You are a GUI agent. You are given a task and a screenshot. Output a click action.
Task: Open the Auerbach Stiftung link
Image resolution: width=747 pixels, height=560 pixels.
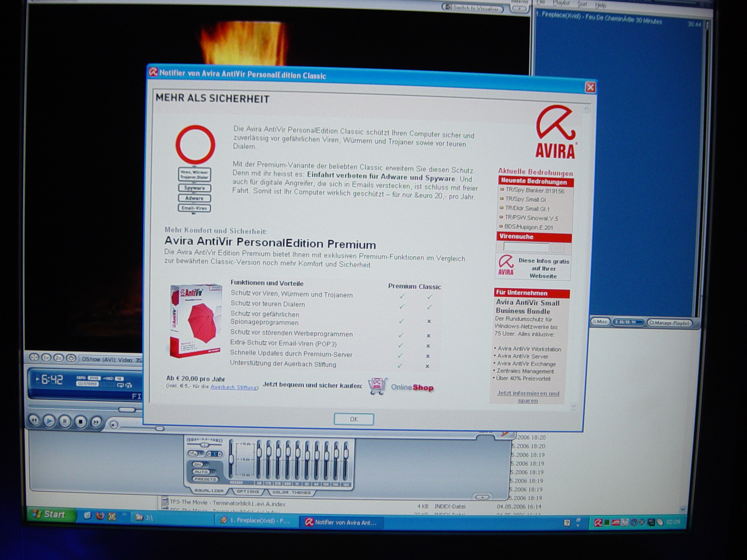[x=233, y=387]
